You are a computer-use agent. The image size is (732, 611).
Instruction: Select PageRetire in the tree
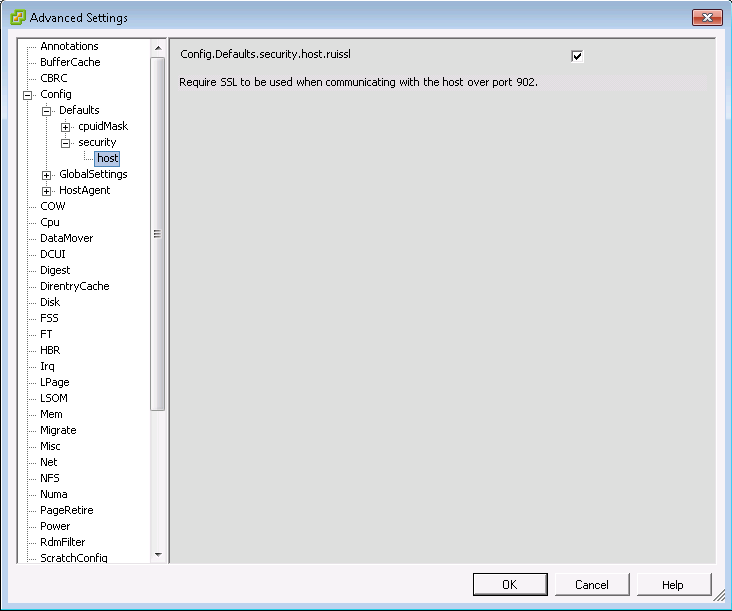pos(67,510)
